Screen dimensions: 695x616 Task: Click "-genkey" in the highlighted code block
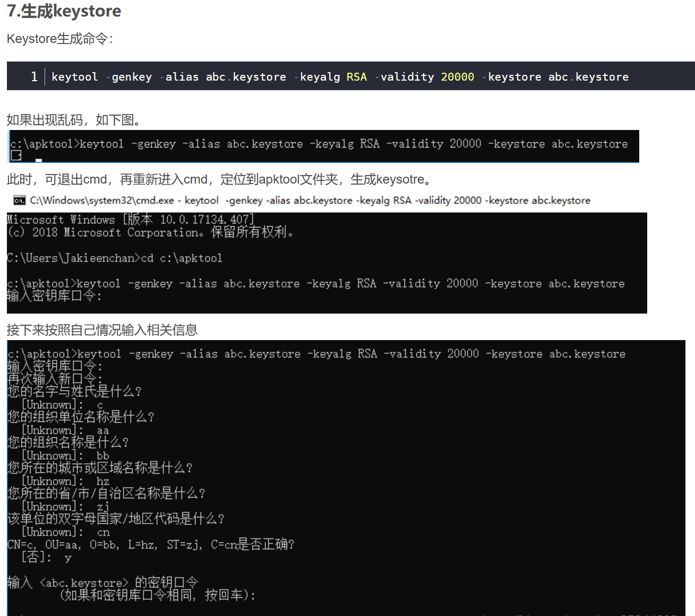[x=129, y=77]
